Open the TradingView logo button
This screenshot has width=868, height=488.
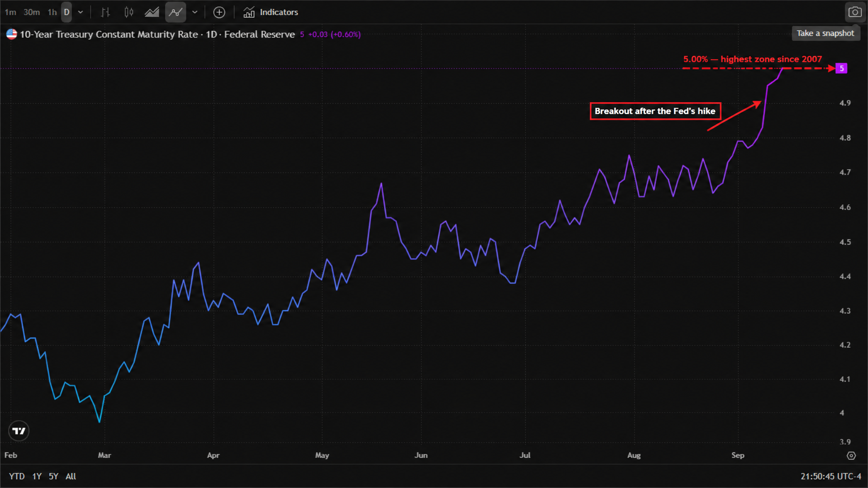coord(19,431)
